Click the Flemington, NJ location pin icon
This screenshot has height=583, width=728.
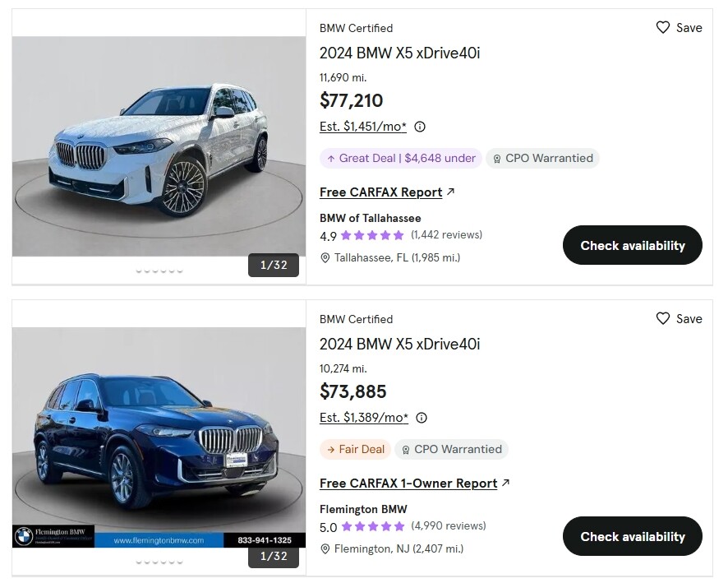(x=325, y=549)
